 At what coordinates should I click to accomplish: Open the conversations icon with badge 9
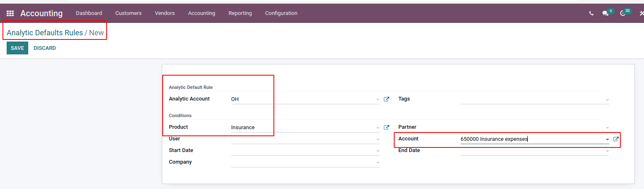point(607,12)
